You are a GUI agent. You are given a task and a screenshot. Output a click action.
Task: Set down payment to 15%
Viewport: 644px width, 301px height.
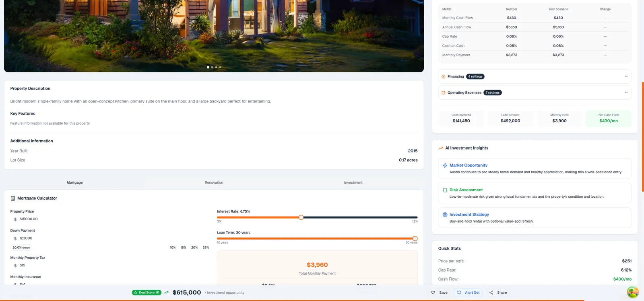click(x=183, y=248)
